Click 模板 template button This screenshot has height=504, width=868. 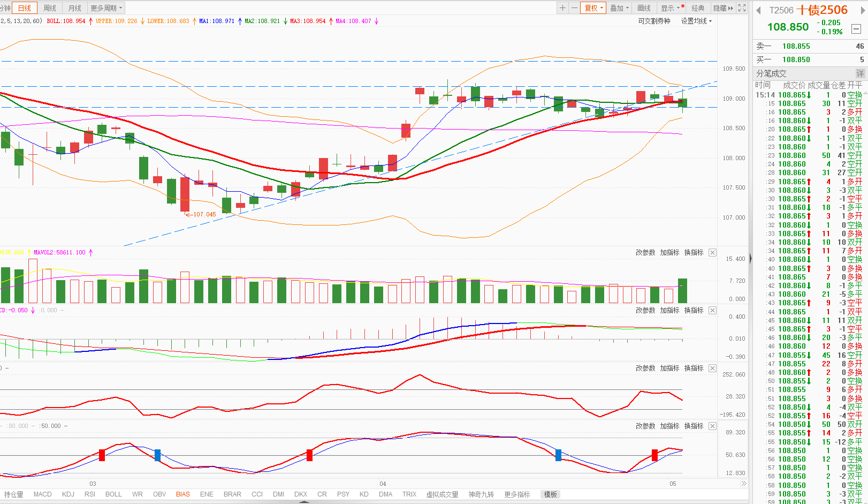tap(551, 494)
